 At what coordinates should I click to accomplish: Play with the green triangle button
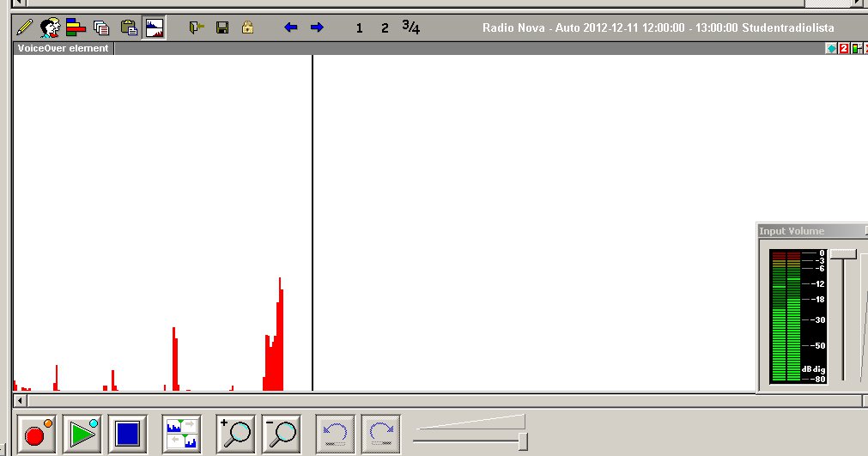(x=82, y=434)
